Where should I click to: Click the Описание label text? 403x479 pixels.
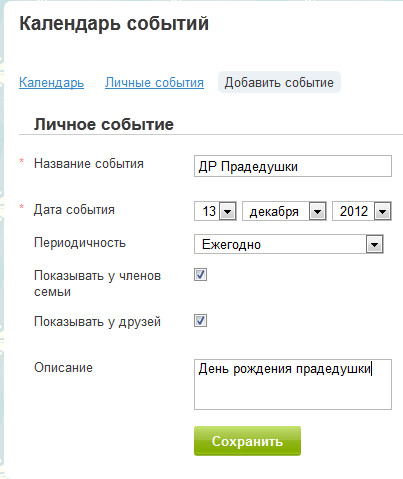63,368
